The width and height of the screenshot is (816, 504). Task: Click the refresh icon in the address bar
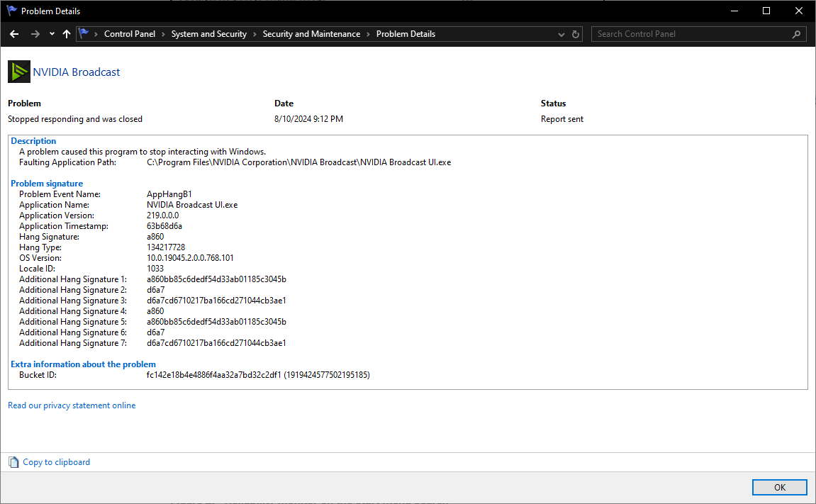(575, 33)
